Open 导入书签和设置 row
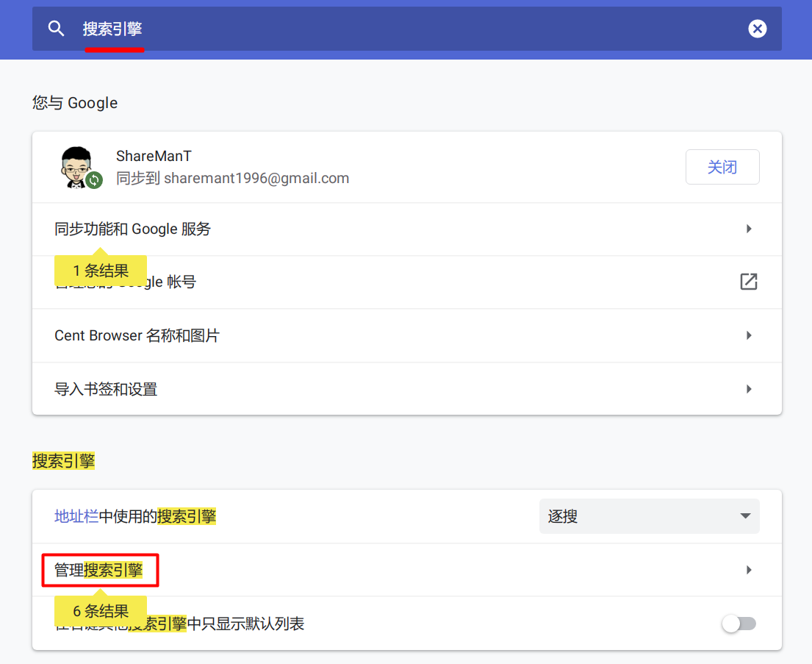This screenshot has height=664, width=812. (x=406, y=389)
